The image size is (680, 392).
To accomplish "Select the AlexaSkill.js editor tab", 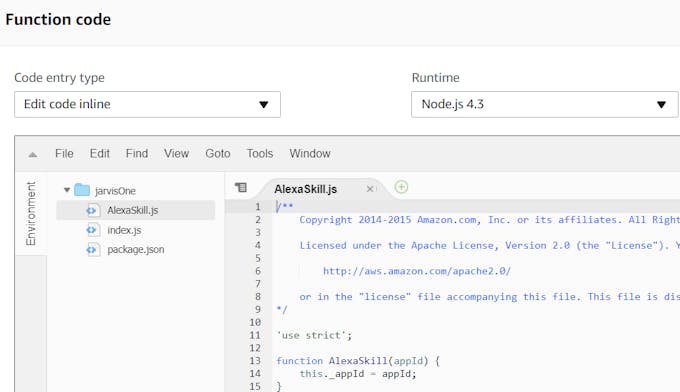I will tap(305, 189).
